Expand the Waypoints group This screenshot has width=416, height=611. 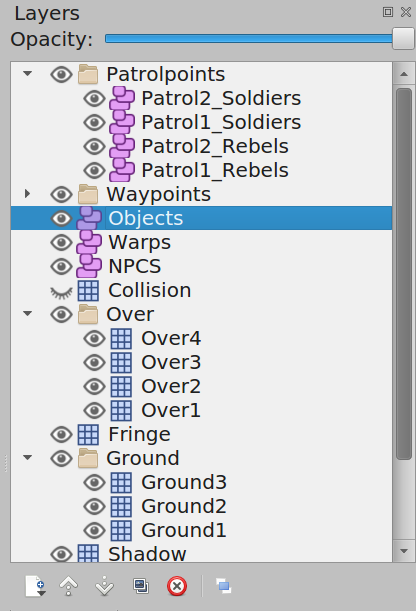click(x=27, y=194)
